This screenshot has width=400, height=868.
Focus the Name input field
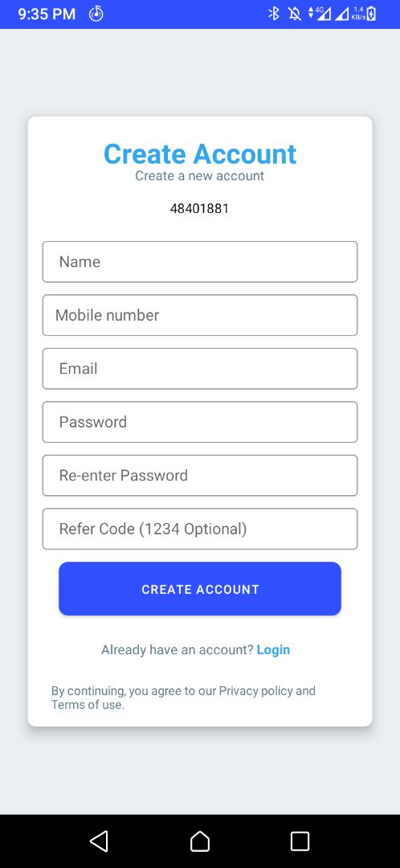click(x=200, y=262)
